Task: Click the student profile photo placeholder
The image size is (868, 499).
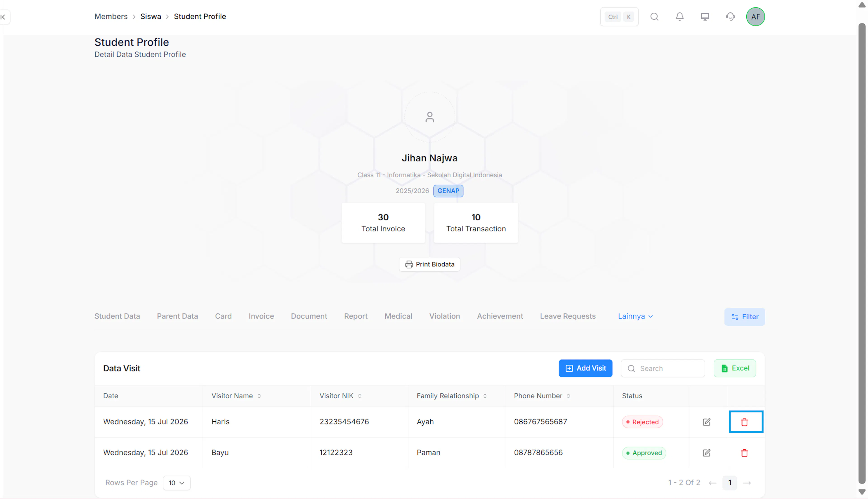Action: pos(429,117)
